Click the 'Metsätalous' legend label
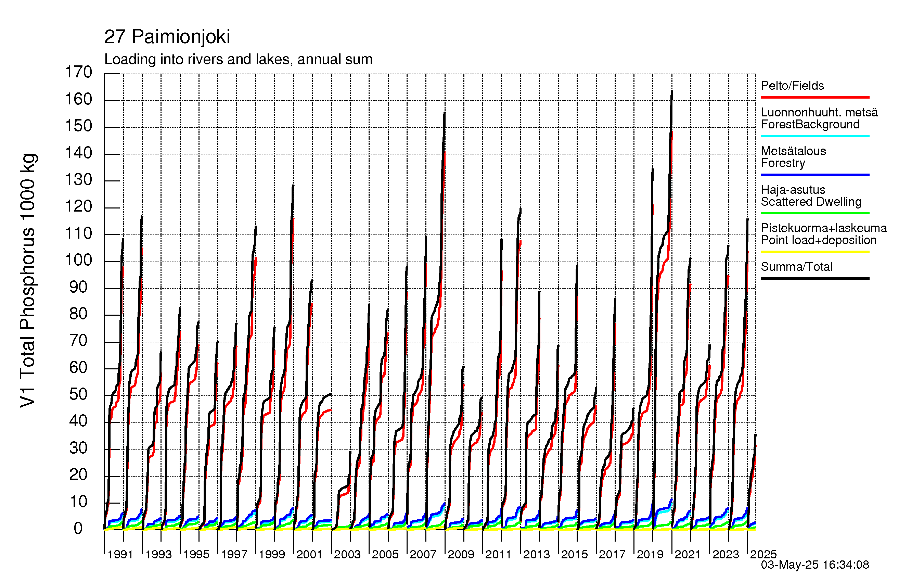The width and height of the screenshot is (924, 582). [793, 151]
